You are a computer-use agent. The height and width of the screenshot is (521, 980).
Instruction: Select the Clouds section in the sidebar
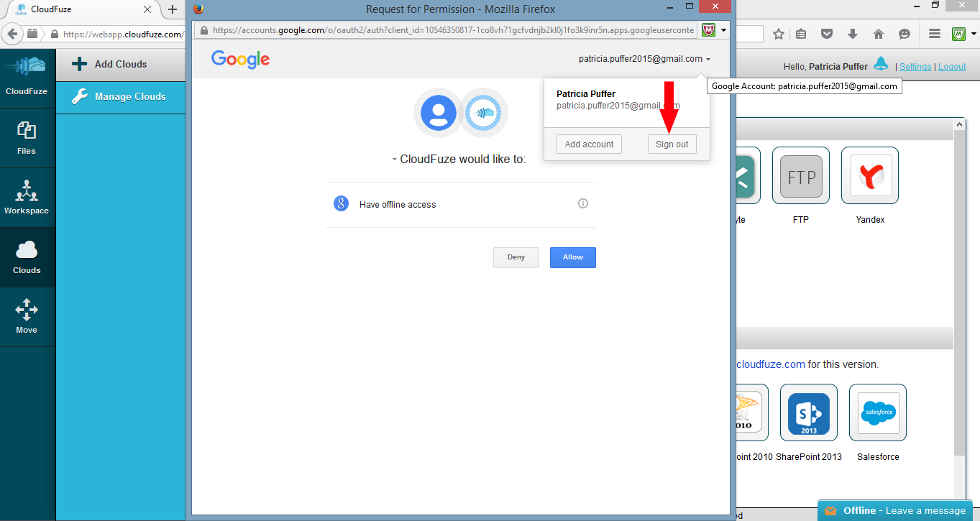coord(27,257)
